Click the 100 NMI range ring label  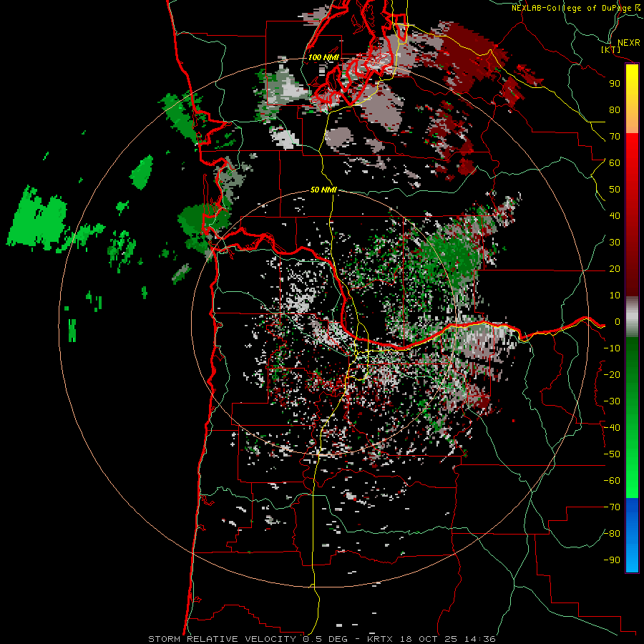(323, 57)
